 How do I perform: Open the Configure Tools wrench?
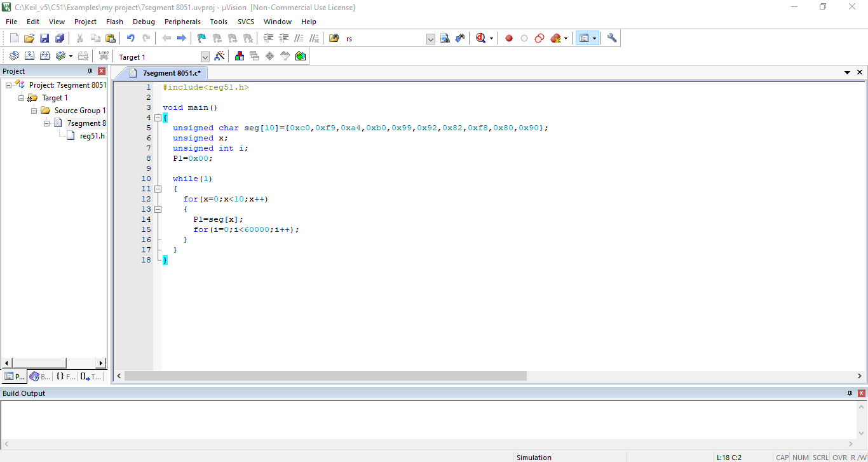pos(611,38)
